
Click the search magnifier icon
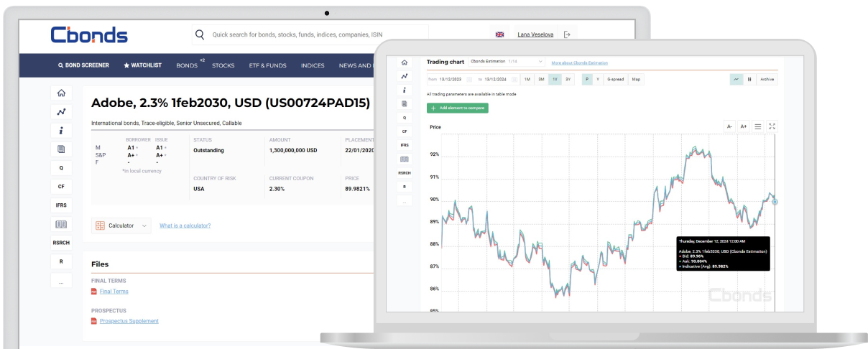tap(200, 34)
